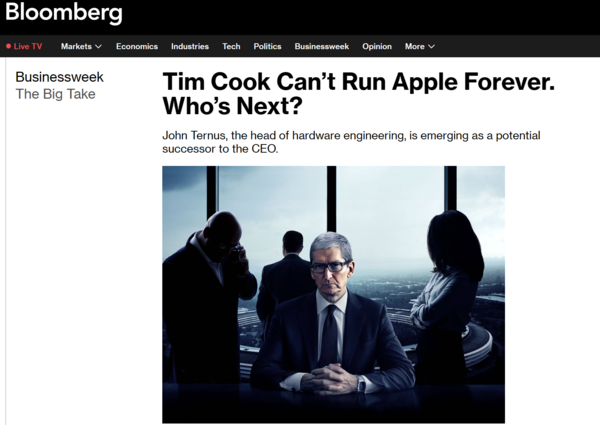Open the Industries section
The height and width of the screenshot is (425, 600).
[190, 46]
